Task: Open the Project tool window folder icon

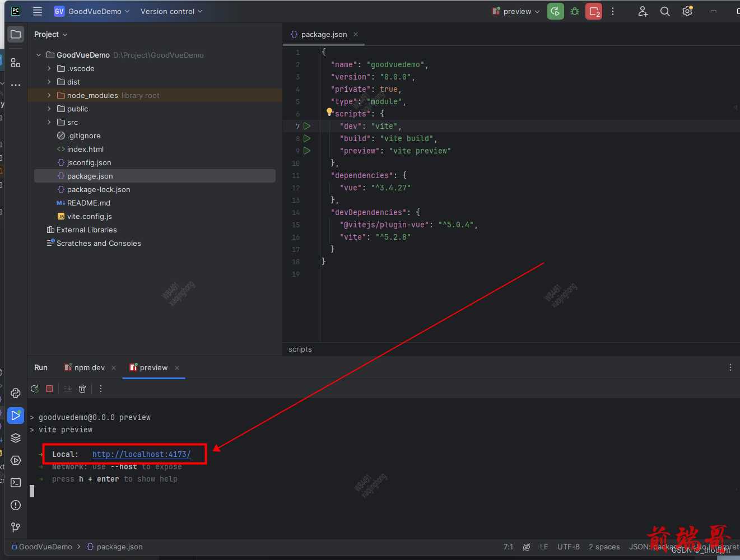Action: [16, 34]
